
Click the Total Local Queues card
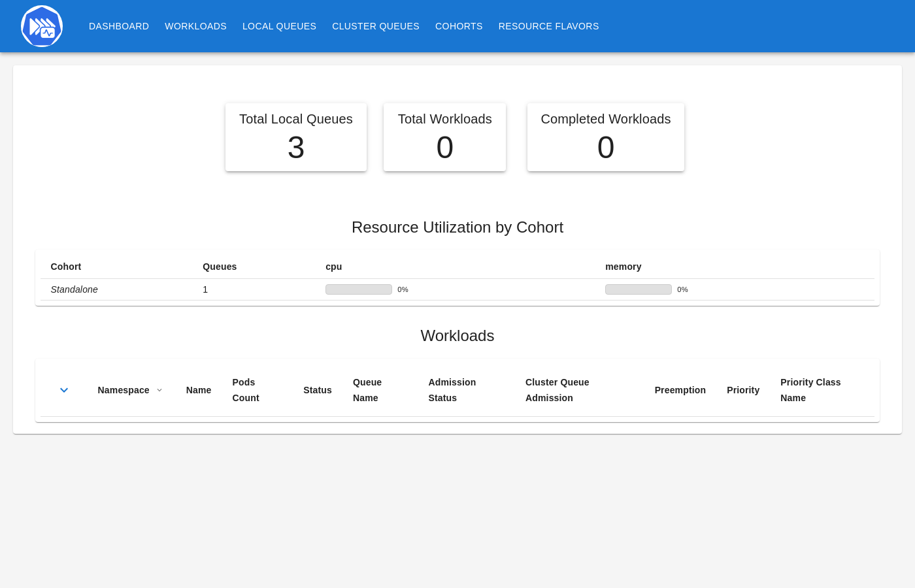[x=296, y=137]
